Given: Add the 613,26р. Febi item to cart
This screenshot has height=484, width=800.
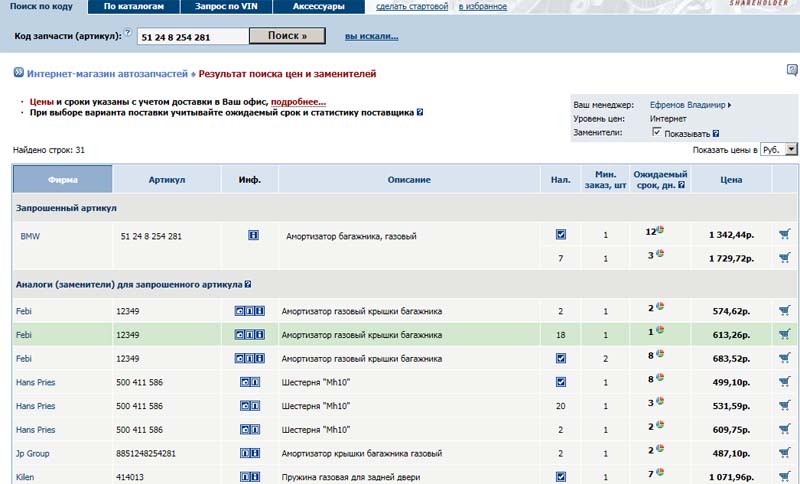Looking at the screenshot, I should coord(784,334).
